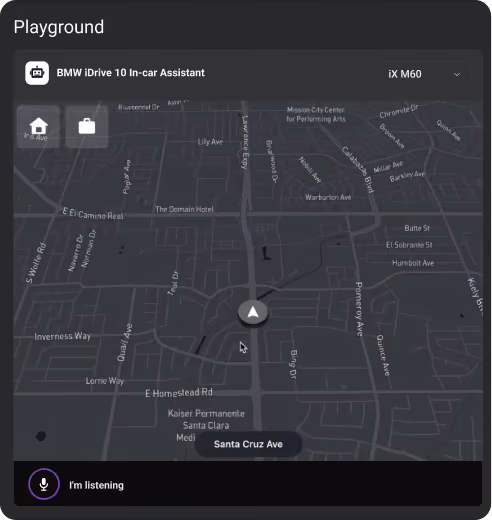Click the robot assistant avatar icon
The image size is (492, 520).
37,73
